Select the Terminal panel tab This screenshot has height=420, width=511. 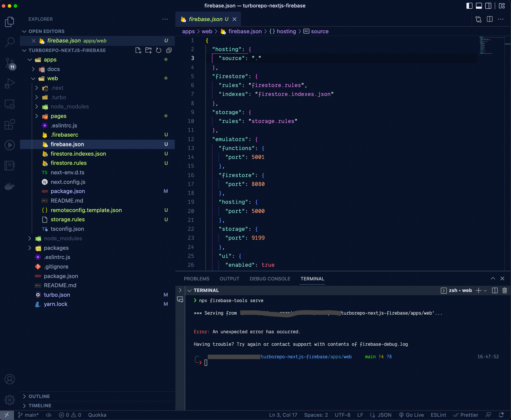[312, 279]
